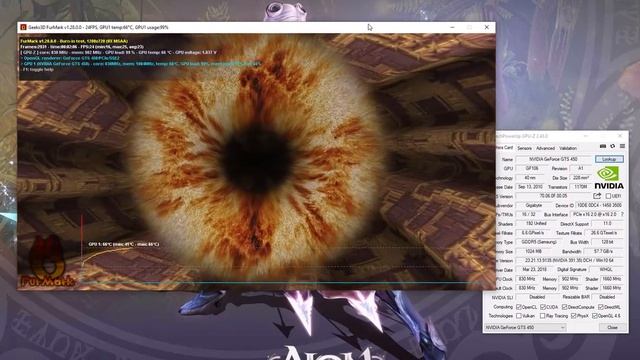Click the DirectX Support 11.0 field
The width and height of the screenshot is (640, 360).
607,224
